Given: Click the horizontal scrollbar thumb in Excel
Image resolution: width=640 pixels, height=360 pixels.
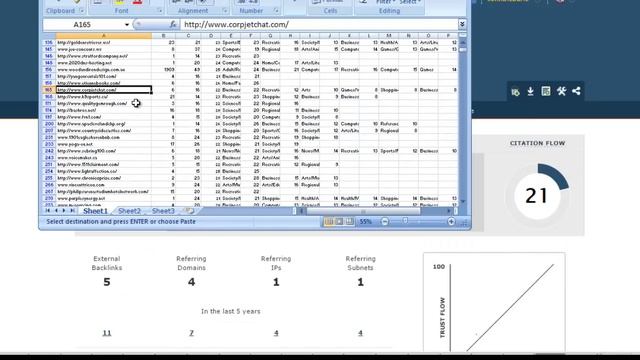Looking at the screenshot, I should pyautogui.click(x=363, y=211).
